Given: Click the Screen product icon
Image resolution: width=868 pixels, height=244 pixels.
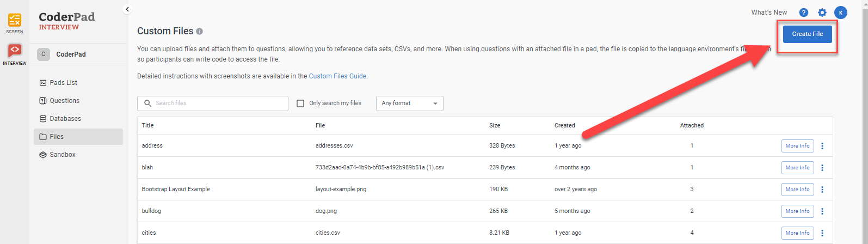Looking at the screenshot, I should pos(15,22).
